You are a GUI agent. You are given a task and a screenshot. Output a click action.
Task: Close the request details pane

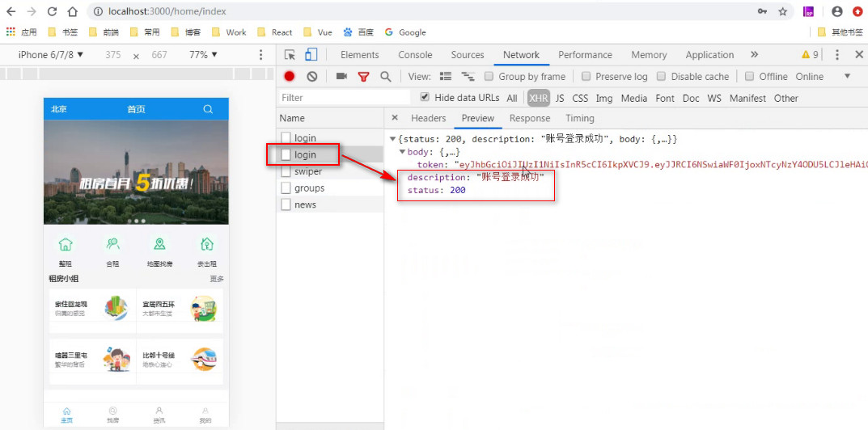394,117
